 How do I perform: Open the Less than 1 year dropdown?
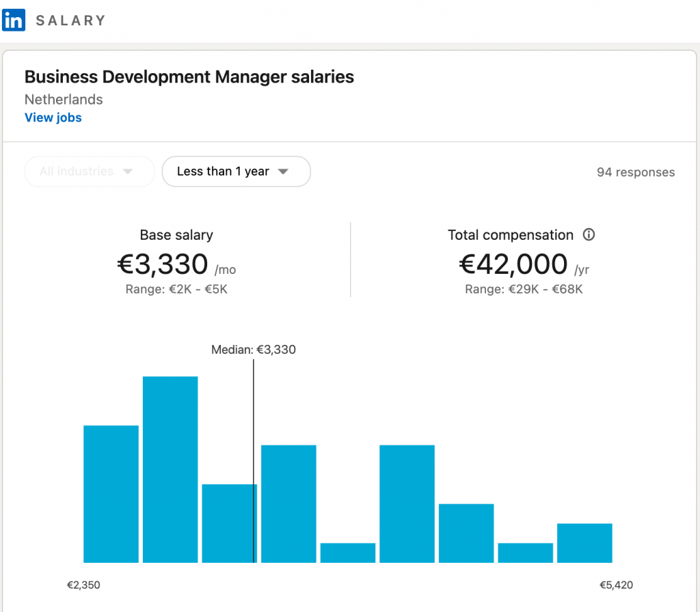236,171
